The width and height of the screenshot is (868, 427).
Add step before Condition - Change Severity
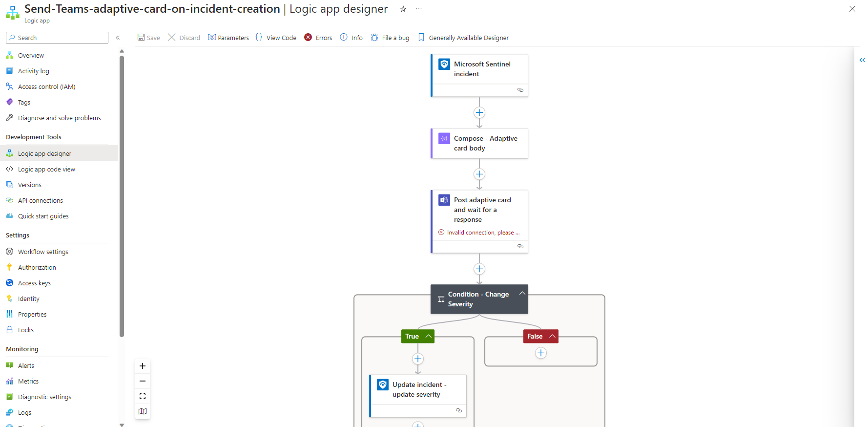point(479,269)
